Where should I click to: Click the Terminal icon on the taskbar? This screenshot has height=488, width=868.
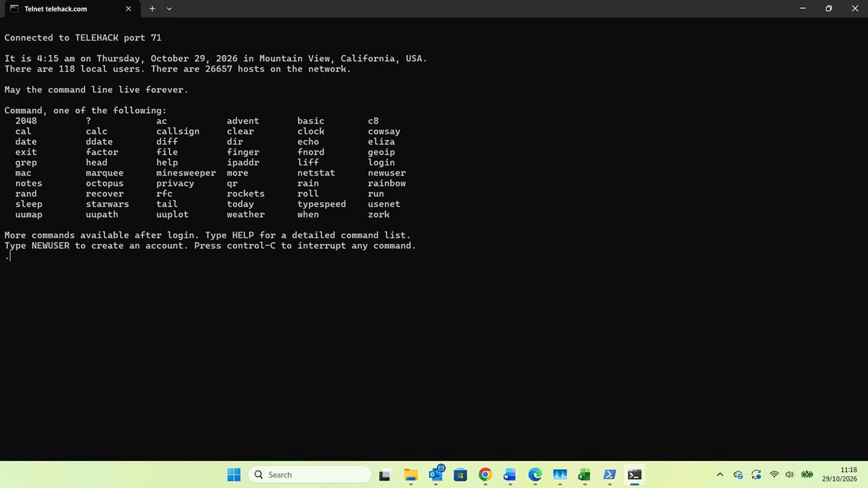tap(635, 475)
